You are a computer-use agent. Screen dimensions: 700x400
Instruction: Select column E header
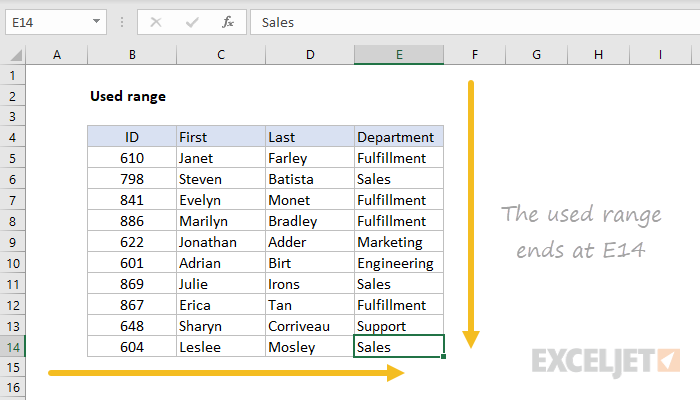[x=399, y=54]
